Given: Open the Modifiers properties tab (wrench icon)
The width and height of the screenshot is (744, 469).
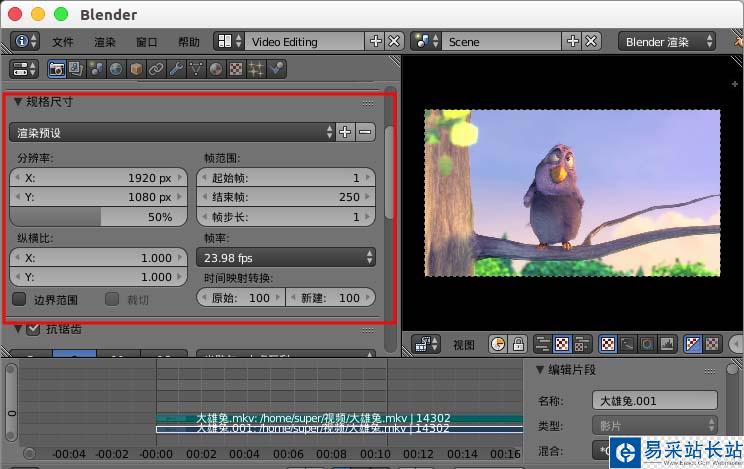Looking at the screenshot, I should point(176,69).
